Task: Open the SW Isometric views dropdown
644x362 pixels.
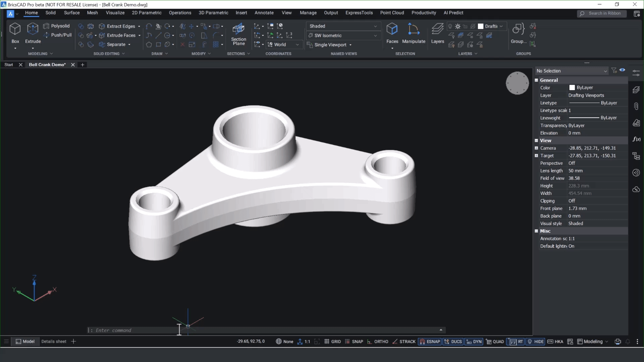Action: click(x=375, y=35)
